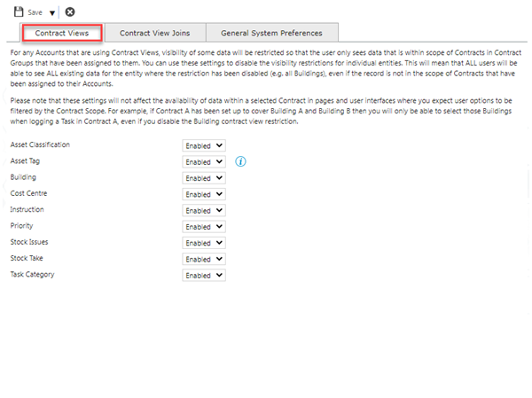Switch to the Contract Views tab
This screenshot has width=532, height=398.
coord(63,33)
